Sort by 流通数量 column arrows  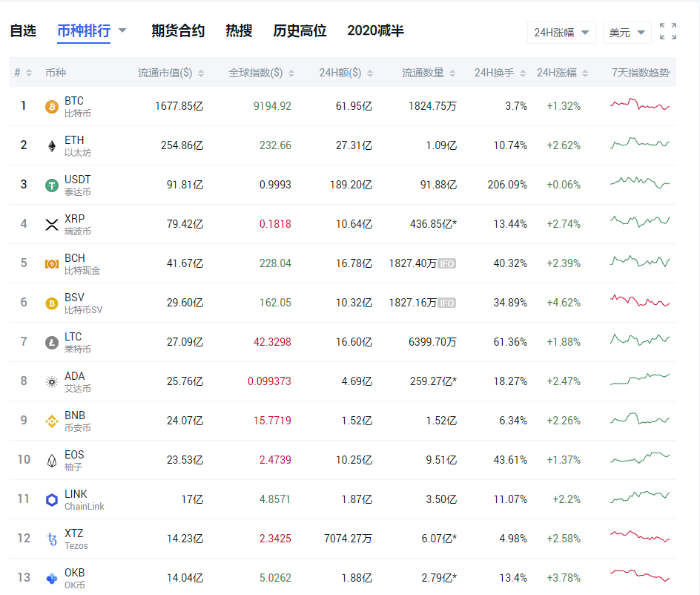tap(452, 73)
